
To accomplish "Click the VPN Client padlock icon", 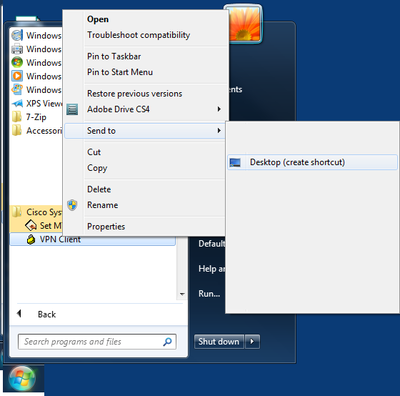I will click(x=31, y=239).
